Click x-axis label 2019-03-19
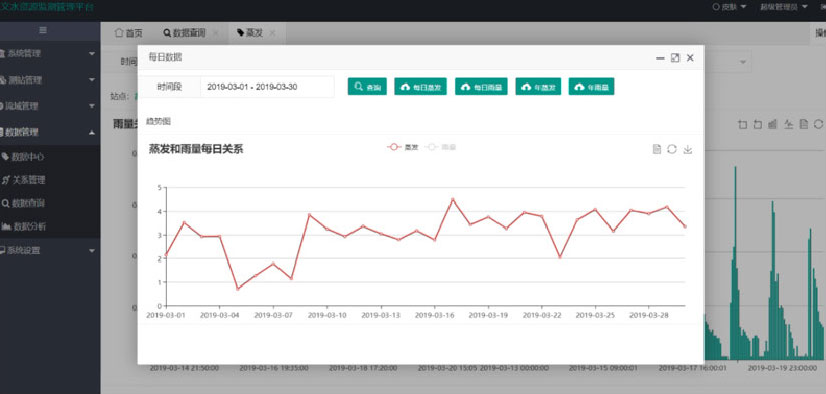This screenshot has width=826, height=394. tap(488, 315)
